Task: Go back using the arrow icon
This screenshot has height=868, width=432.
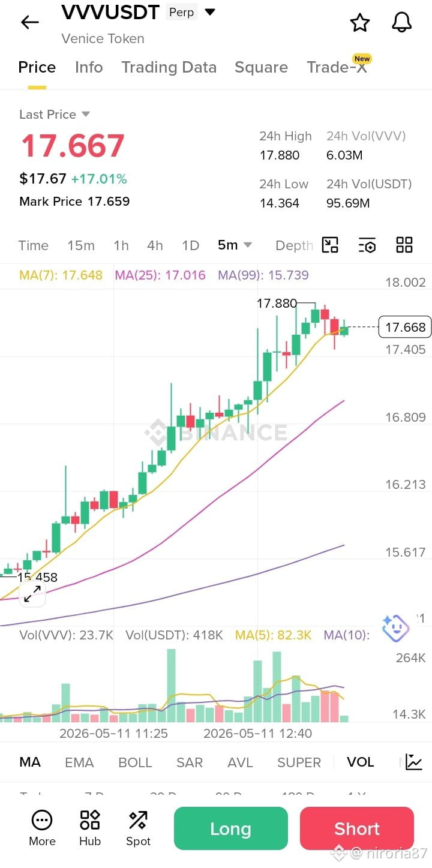Action: click(29, 22)
